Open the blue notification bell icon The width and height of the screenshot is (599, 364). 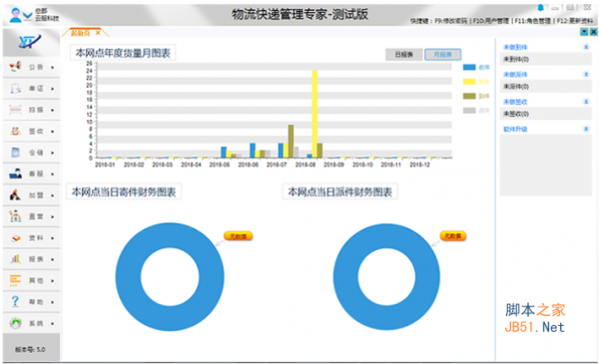coord(540,8)
